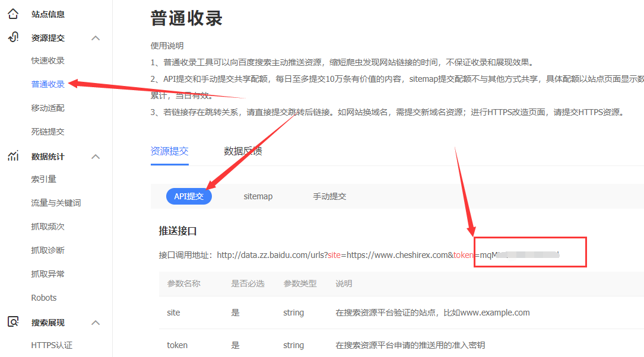This screenshot has width=644, height=357.
Task: Open 抓取频次 page
Action: (x=48, y=227)
